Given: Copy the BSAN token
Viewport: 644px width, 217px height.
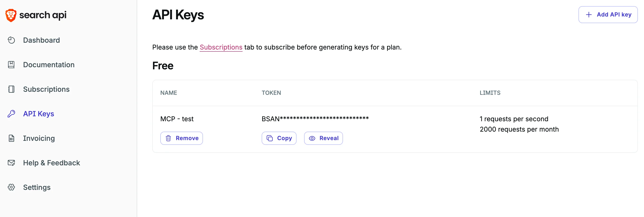Looking at the screenshot, I should (279, 138).
